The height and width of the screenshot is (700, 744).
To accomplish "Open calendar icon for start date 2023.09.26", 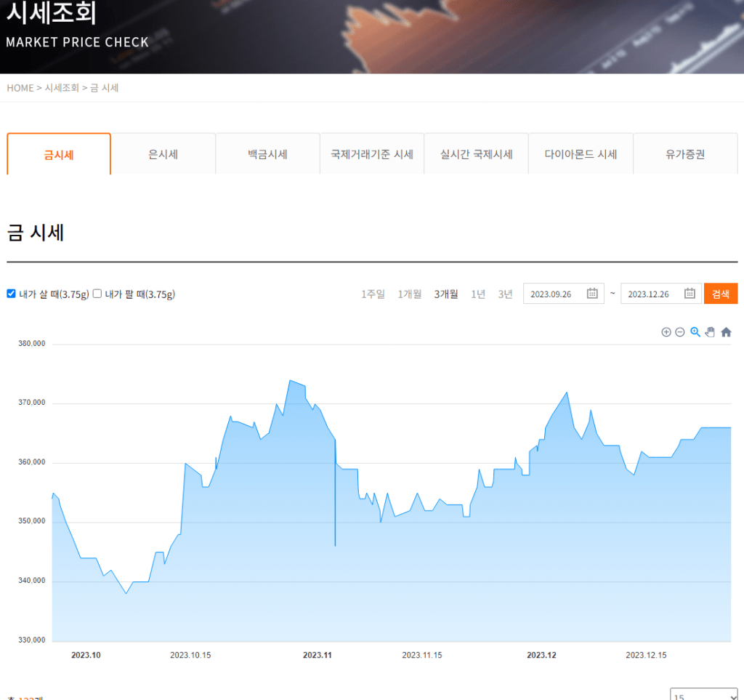I will pyautogui.click(x=592, y=294).
